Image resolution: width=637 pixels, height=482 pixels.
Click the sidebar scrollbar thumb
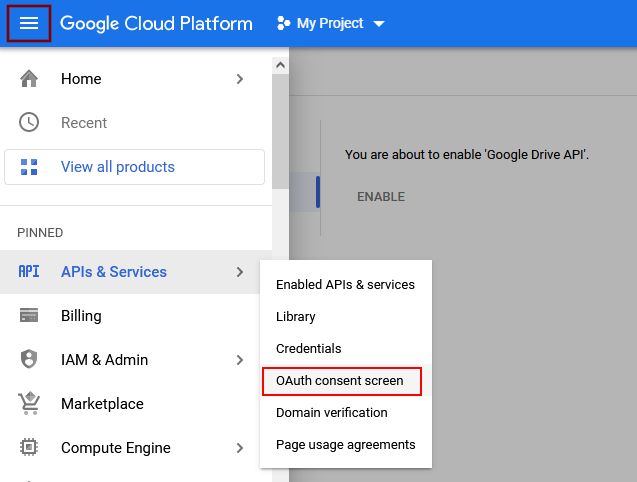coord(280,131)
